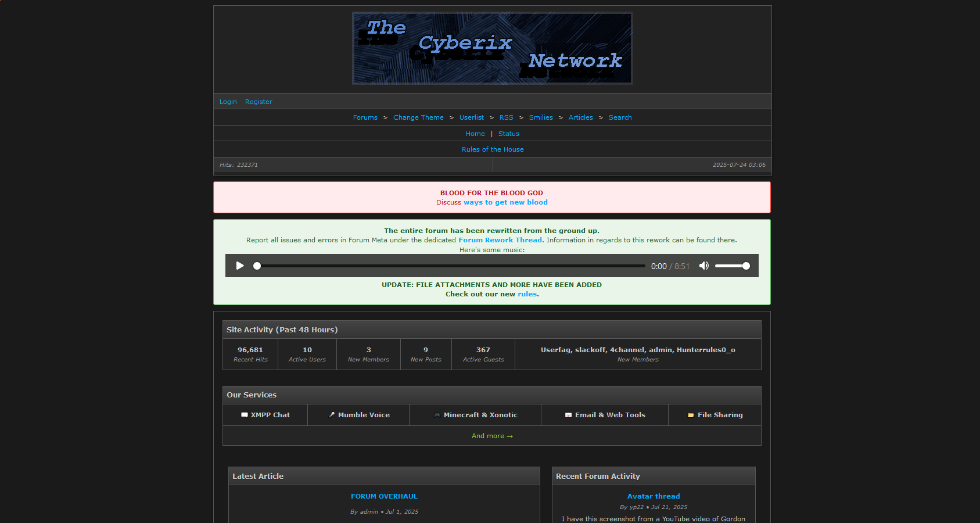Click the XMPP Chat speech icon
The image size is (980, 523).
click(x=245, y=415)
